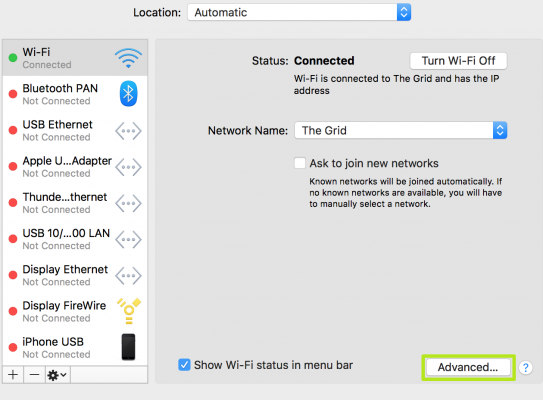Select Thunde...thernet service row
543x400 pixels.
75,203
